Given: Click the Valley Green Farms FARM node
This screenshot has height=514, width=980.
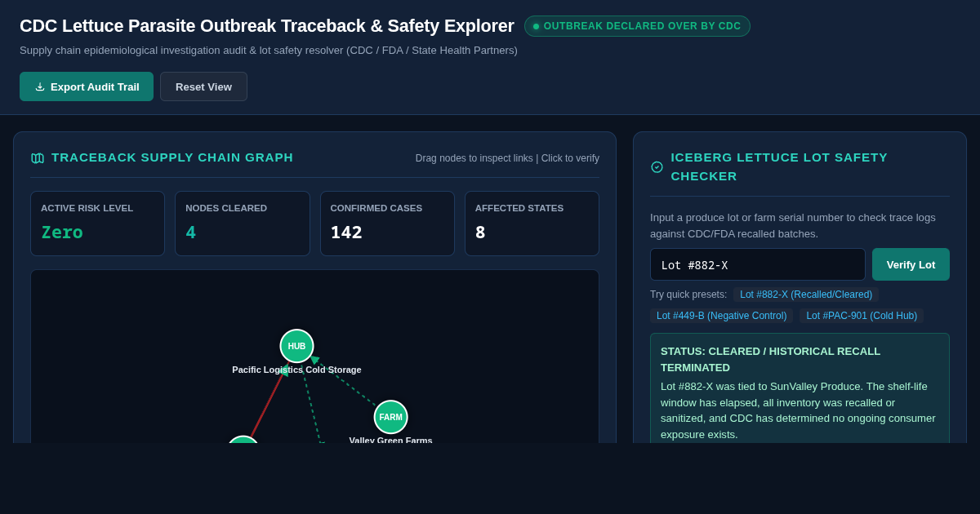Looking at the screenshot, I should pyautogui.click(x=390, y=417).
